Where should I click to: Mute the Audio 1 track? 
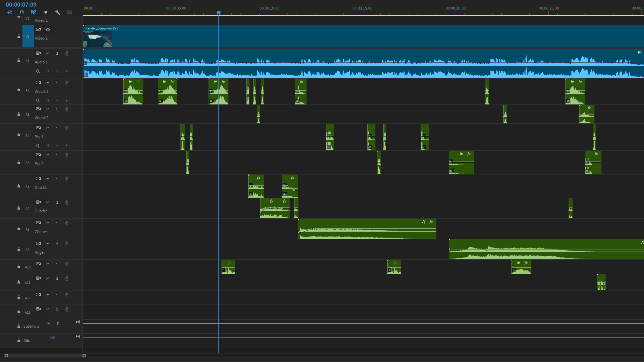coord(48,53)
